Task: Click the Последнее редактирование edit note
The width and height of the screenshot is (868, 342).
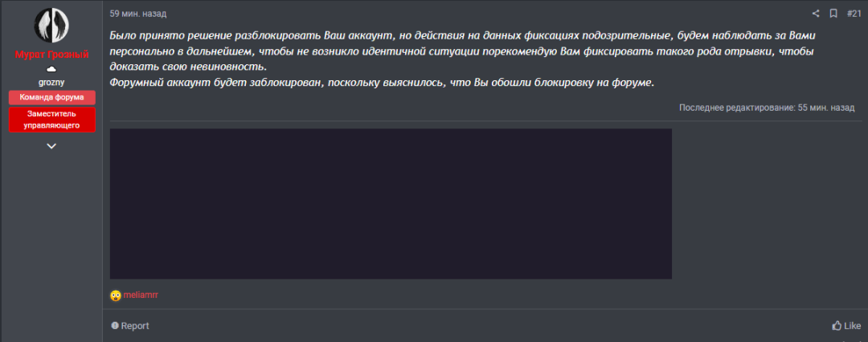Action: coord(767,108)
